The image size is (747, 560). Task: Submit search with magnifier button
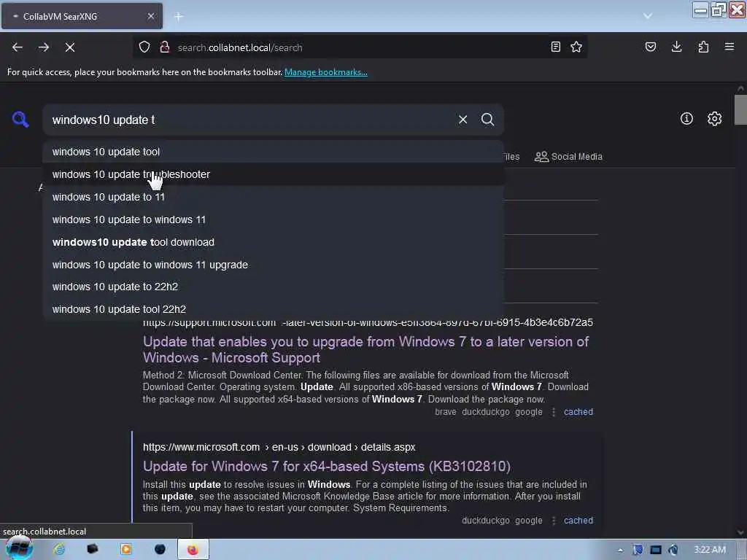[x=487, y=120]
